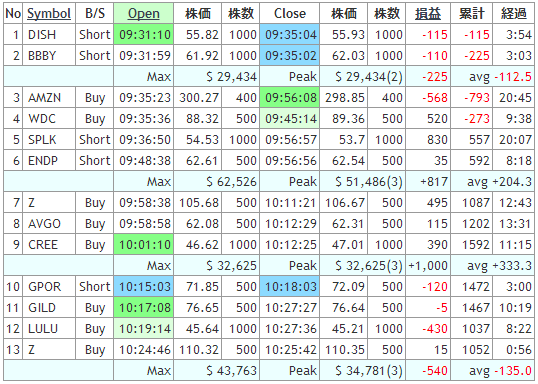This screenshot has width=538, height=384.
Task: Click the avg -135.0 summary cell
Action: point(493,371)
